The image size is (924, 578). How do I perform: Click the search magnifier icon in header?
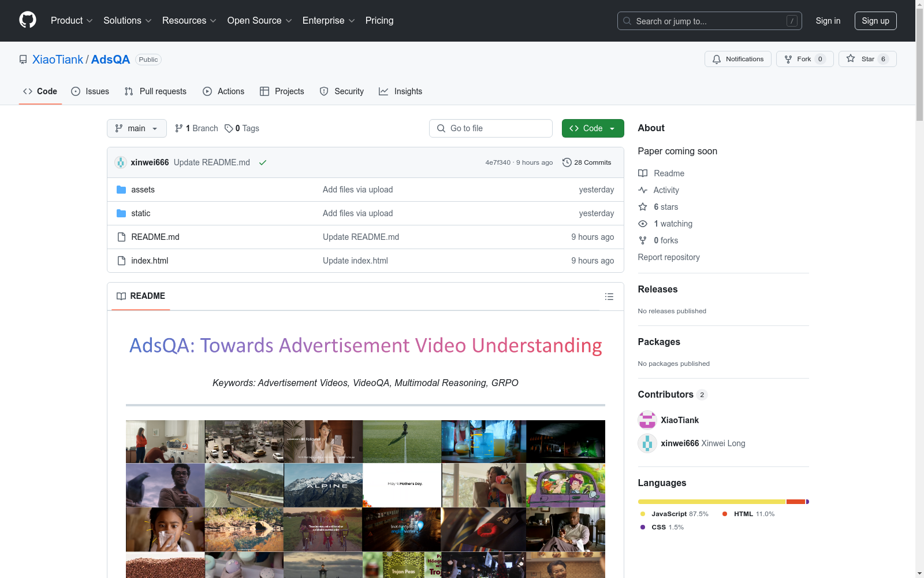pyautogui.click(x=627, y=21)
